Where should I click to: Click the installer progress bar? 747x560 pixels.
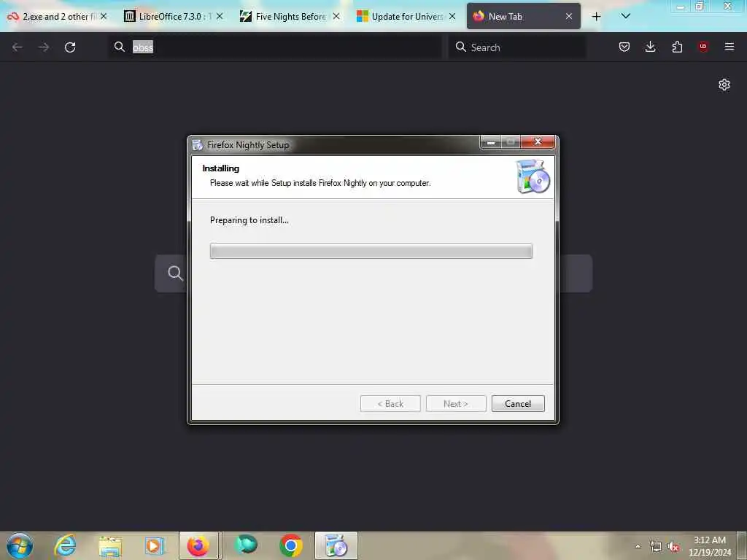371,251
